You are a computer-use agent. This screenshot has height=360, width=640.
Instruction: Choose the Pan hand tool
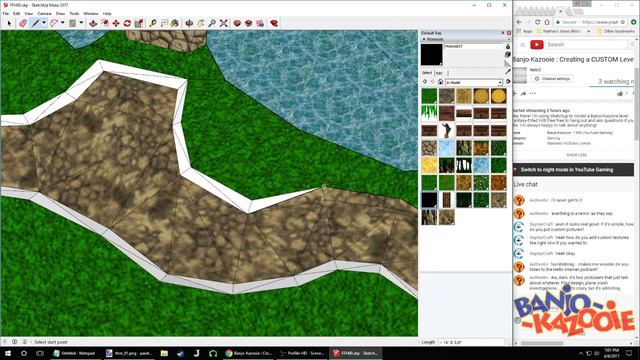tap(201, 23)
